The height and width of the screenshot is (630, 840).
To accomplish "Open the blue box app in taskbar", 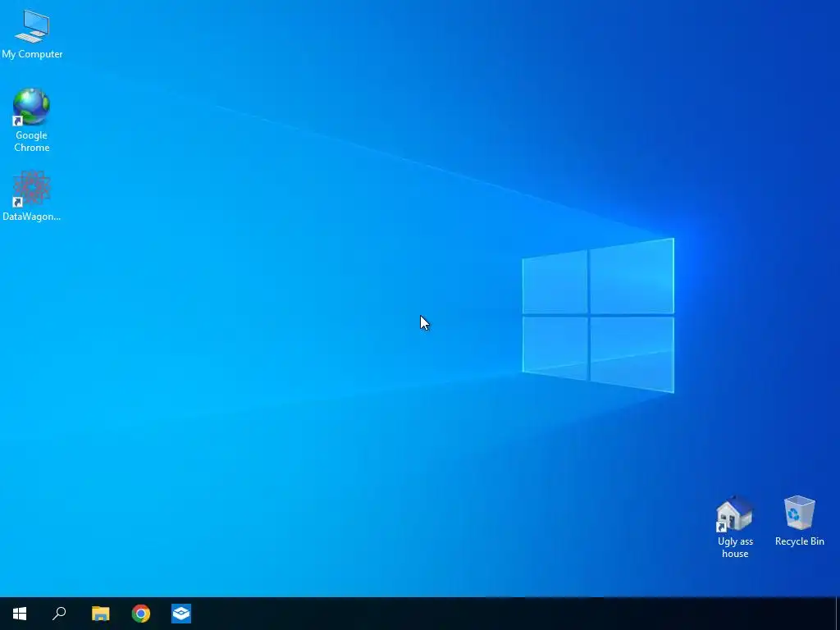I will point(181,614).
